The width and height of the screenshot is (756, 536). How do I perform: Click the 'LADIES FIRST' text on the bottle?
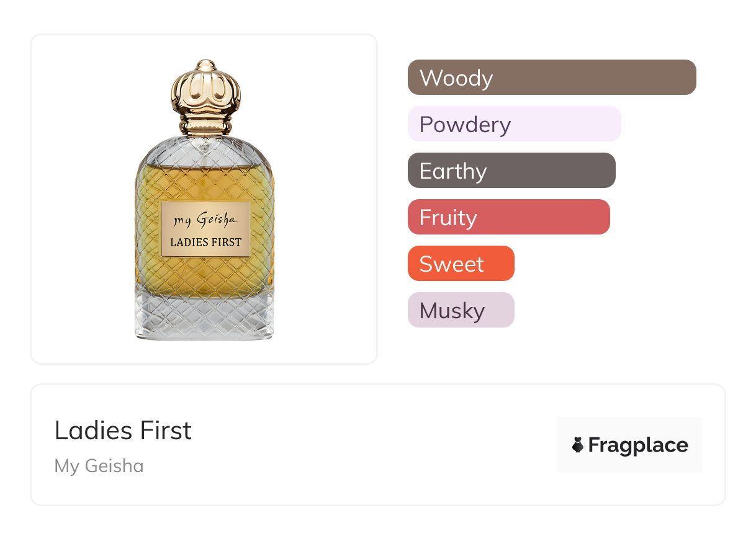click(x=205, y=242)
